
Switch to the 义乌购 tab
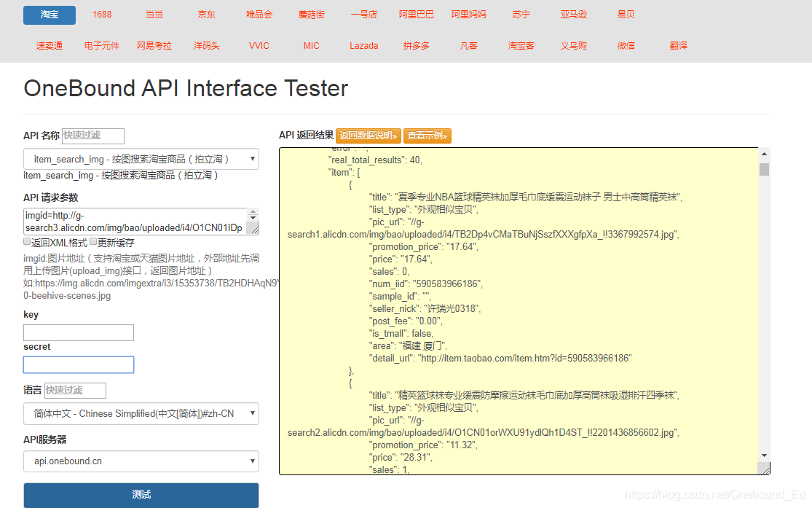tap(574, 46)
